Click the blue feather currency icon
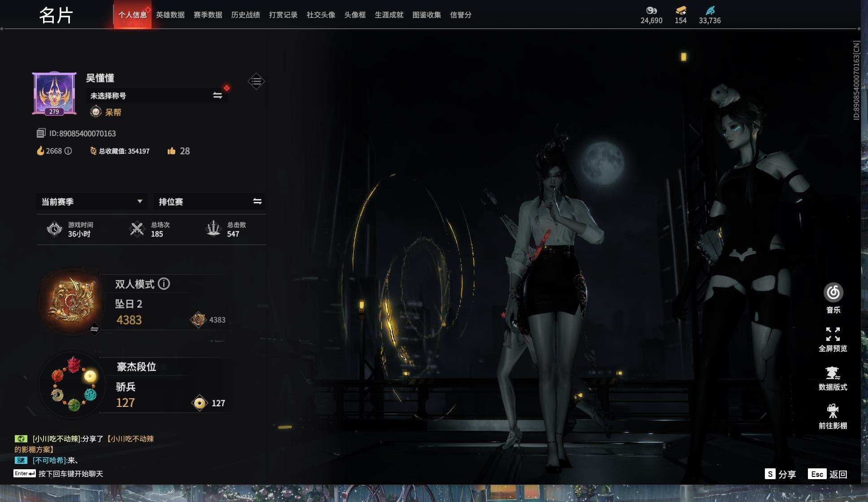The image size is (868, 502). pos(710,10)
